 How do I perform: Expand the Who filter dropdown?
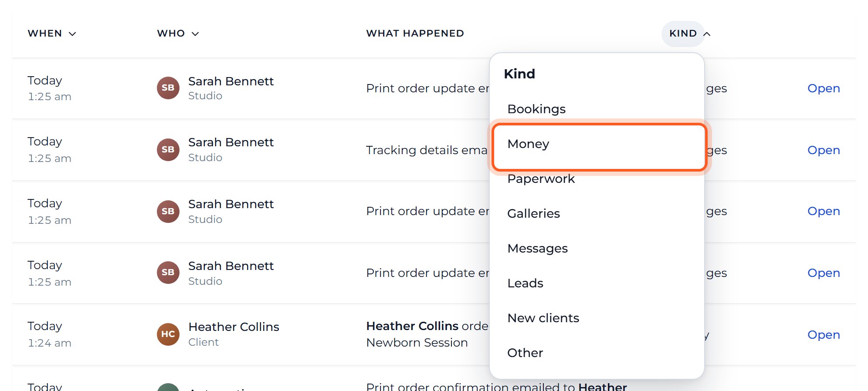(x=178, y=34)
